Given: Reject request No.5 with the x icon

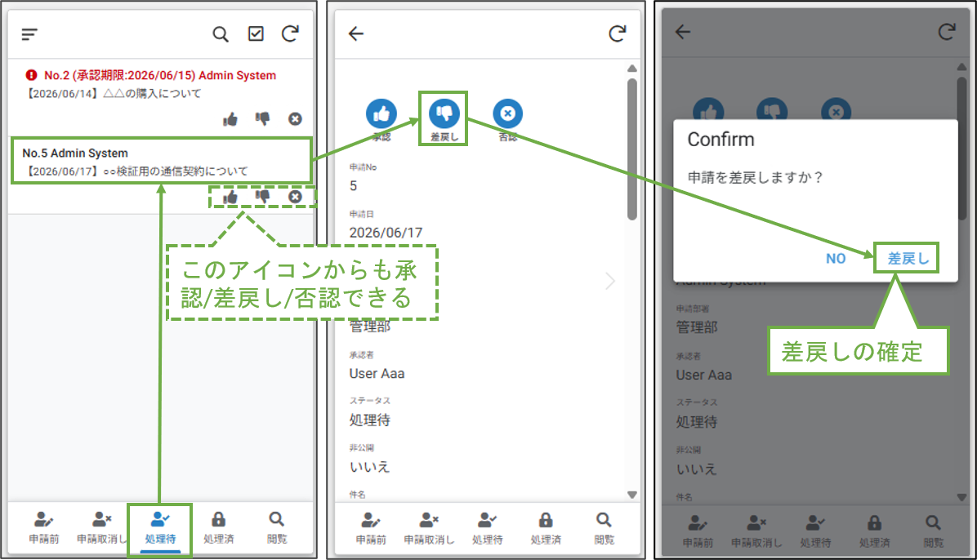Looking at the screenshot, I should pyautogui.click(x=296, y=197).
